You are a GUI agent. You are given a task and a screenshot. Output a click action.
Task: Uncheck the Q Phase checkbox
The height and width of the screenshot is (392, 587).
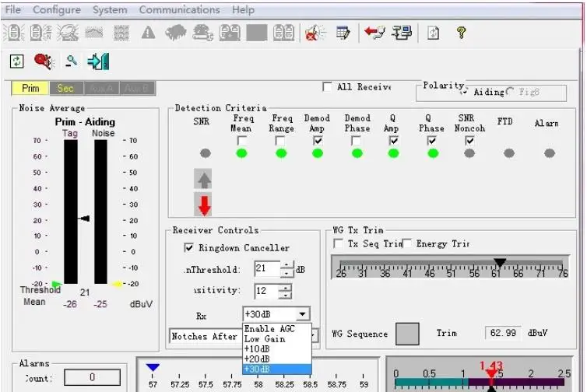coord(431,141)
